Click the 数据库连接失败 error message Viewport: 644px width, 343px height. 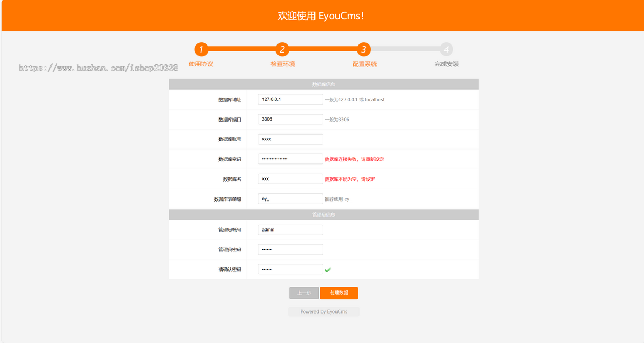tap(354, 159)
